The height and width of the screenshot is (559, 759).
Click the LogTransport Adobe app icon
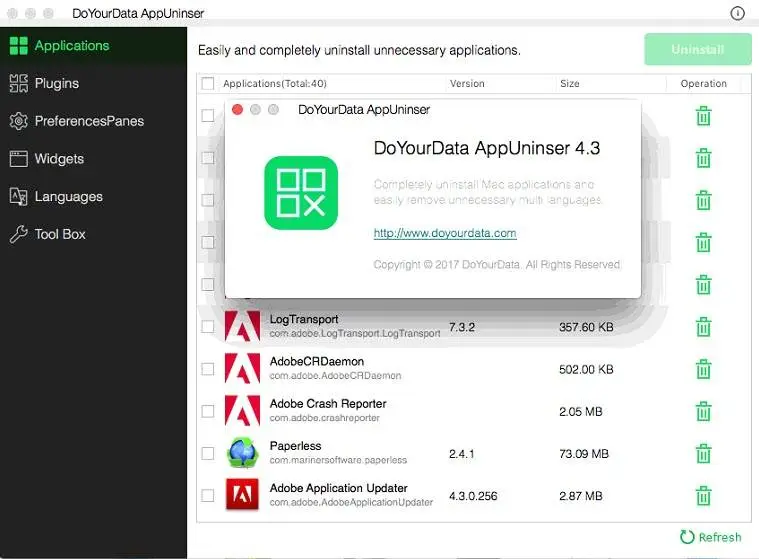point(243,327)
